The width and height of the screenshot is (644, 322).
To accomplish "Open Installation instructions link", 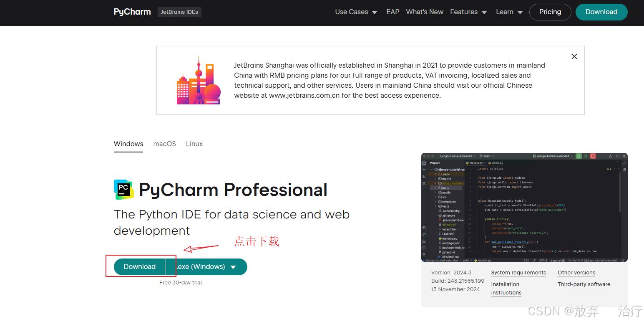I will pos(506,289).
